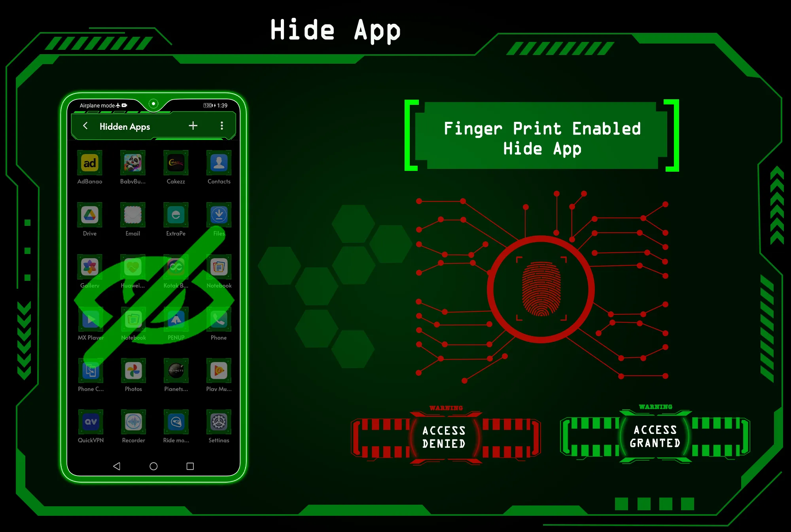
Task: Click the Add Hidden App button
Action: pyautogui.click(x=193, y=125)
